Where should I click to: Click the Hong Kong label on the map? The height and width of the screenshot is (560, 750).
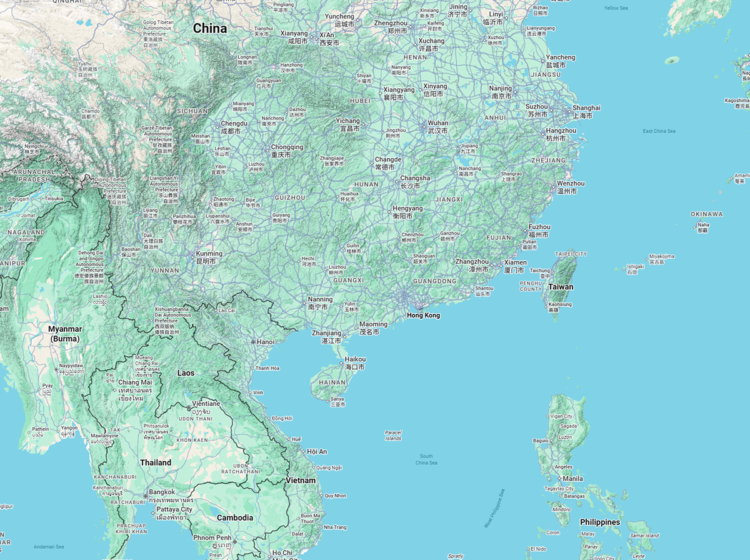click(423, 316)
